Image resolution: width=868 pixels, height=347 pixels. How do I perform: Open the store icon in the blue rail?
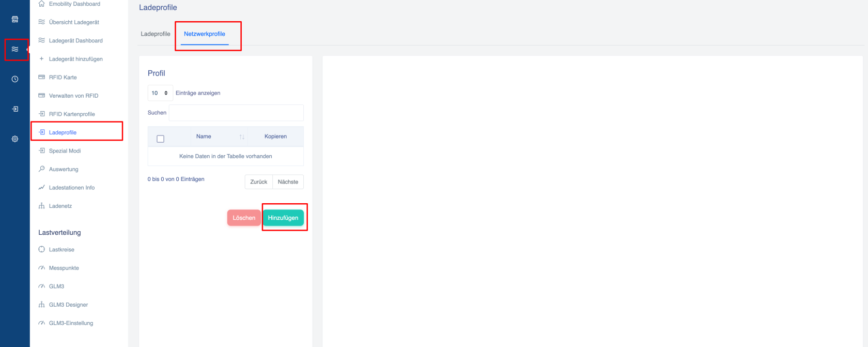click(15, 19)
